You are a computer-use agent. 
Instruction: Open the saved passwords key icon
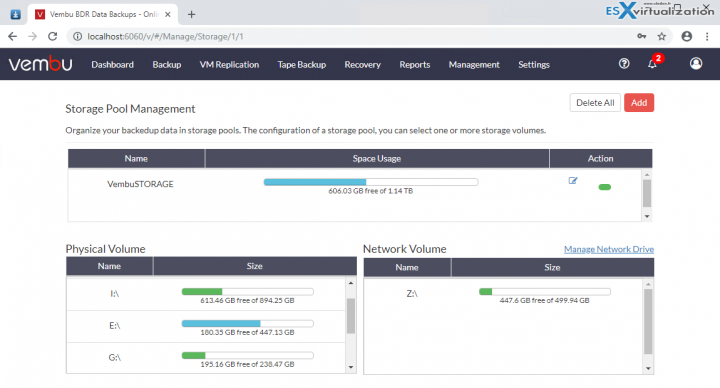[x=641, y=36]
